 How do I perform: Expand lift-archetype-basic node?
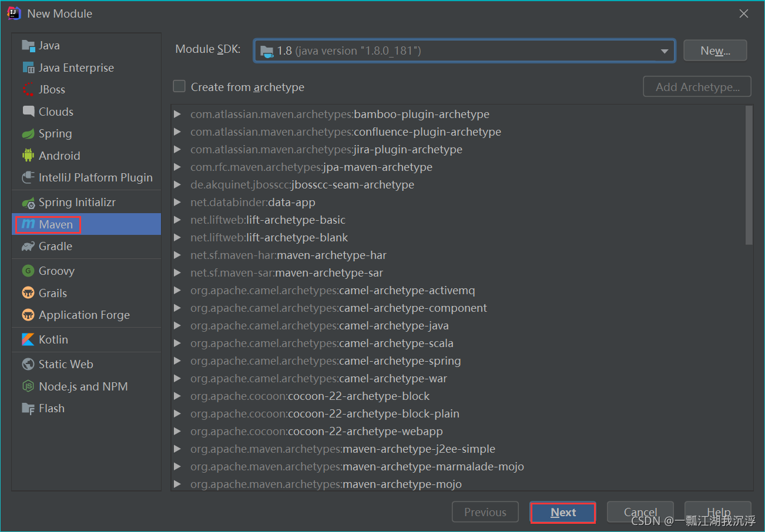click(177, 220)
